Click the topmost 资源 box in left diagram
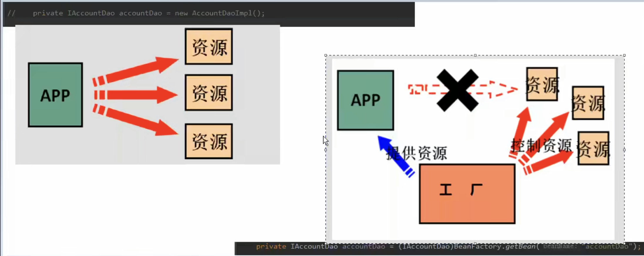The width and height of the screenshot is (644, 256). coord(209,46)
